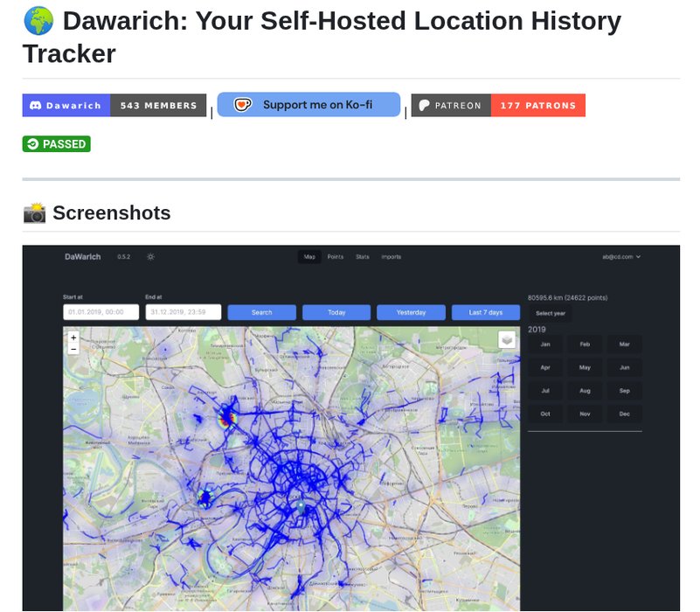
Task: Select Feb in the 2019 month grid
Action: coord(585,344)
